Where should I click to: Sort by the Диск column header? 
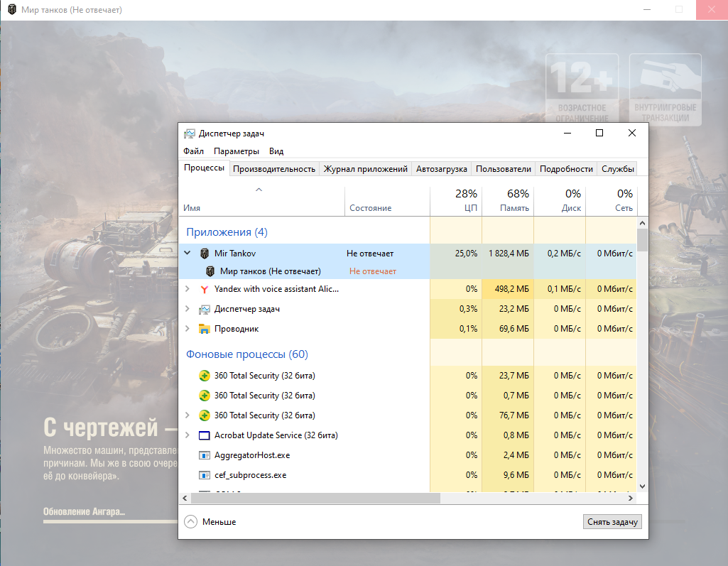click(x=560, y=202)
